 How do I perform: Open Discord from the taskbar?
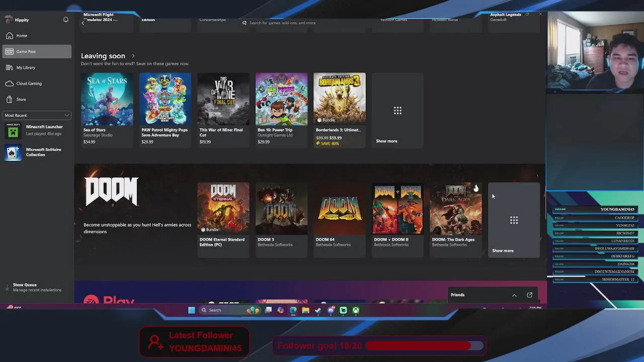(x=331, y=310)
